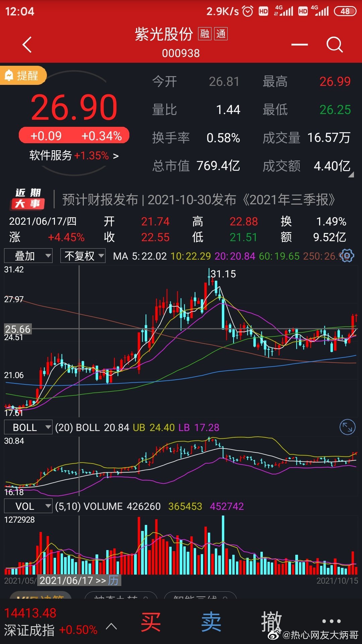Change the BOLL indicator dropdown

[28, 427]
